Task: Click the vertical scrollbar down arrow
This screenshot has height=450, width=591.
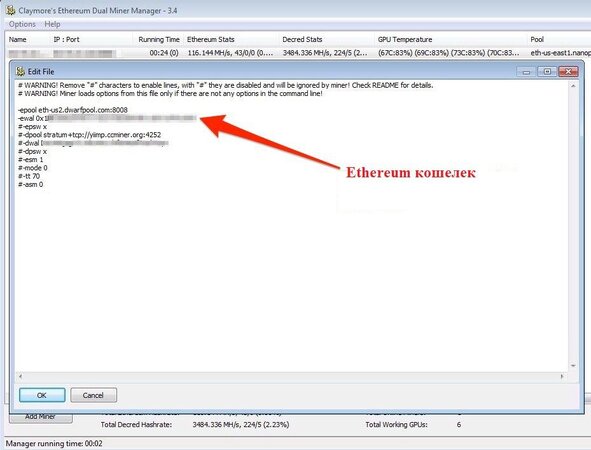Action: tap(573, 366)
